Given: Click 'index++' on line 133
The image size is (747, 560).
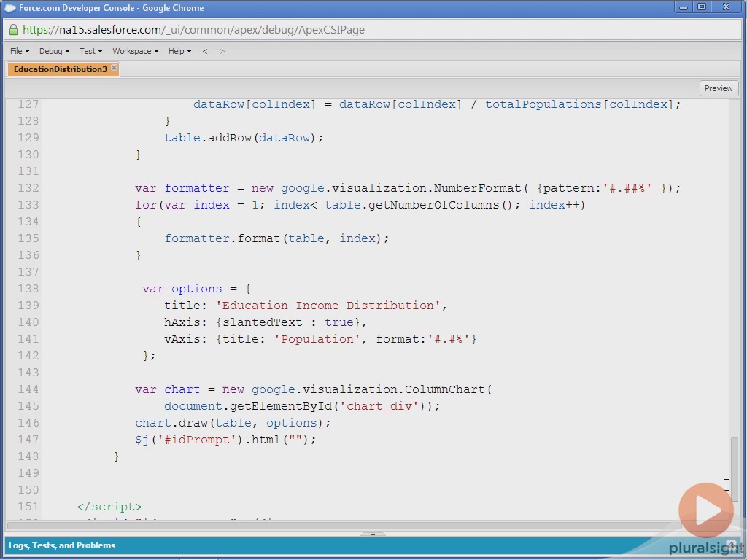Looking at the screenshot, I should pyautogui.click(x=554, y=205).
